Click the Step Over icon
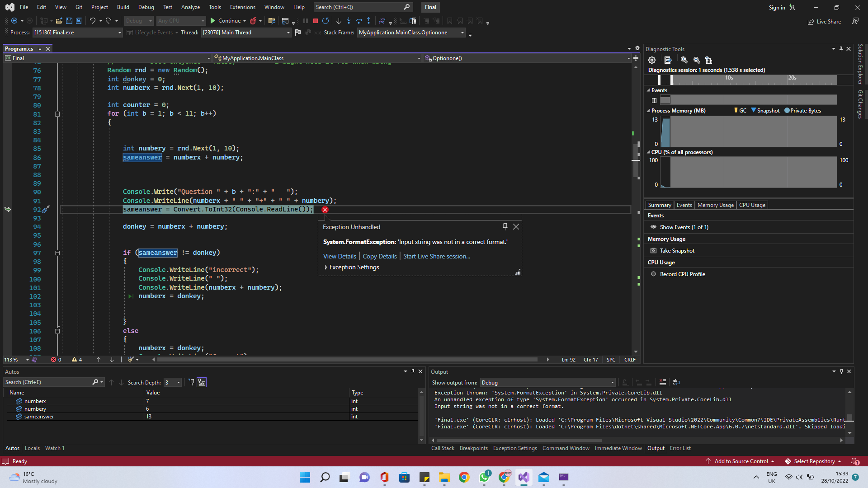Screen dimensions: 868x488 coord(359,21)
